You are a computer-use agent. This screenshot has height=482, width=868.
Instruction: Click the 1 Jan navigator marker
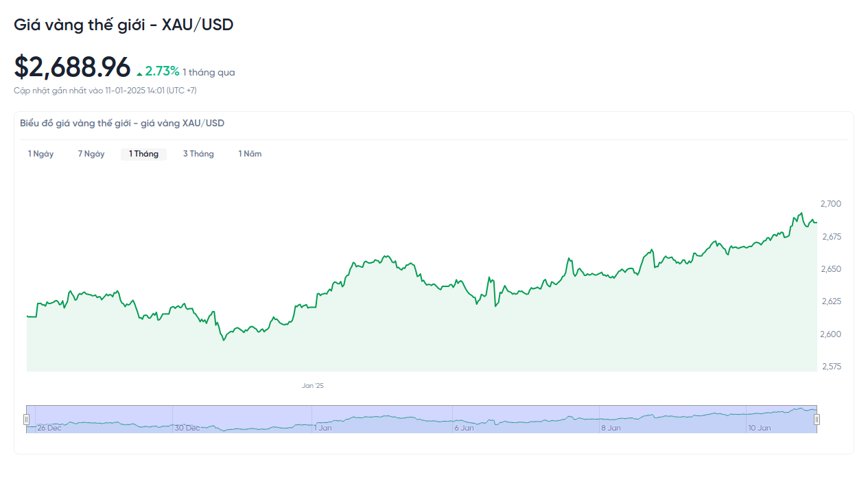[x=322, y=428]
